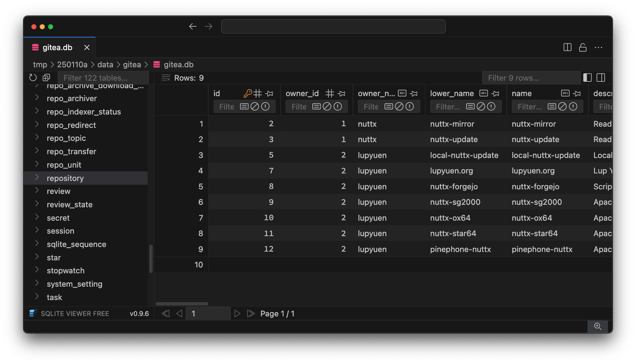Toggle null filter in name column
636x364 pixels.
[x=562, y=107]
